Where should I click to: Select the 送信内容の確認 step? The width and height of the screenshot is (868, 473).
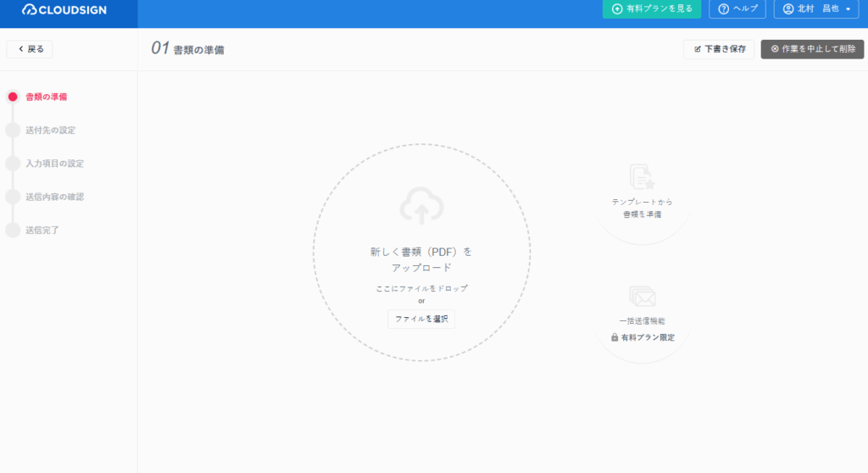click(x=55, y=197)
